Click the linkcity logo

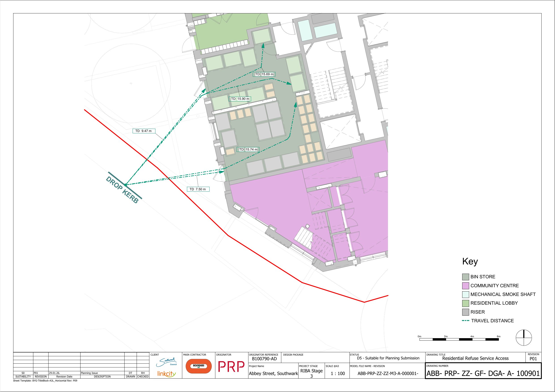tap(167, 374)
